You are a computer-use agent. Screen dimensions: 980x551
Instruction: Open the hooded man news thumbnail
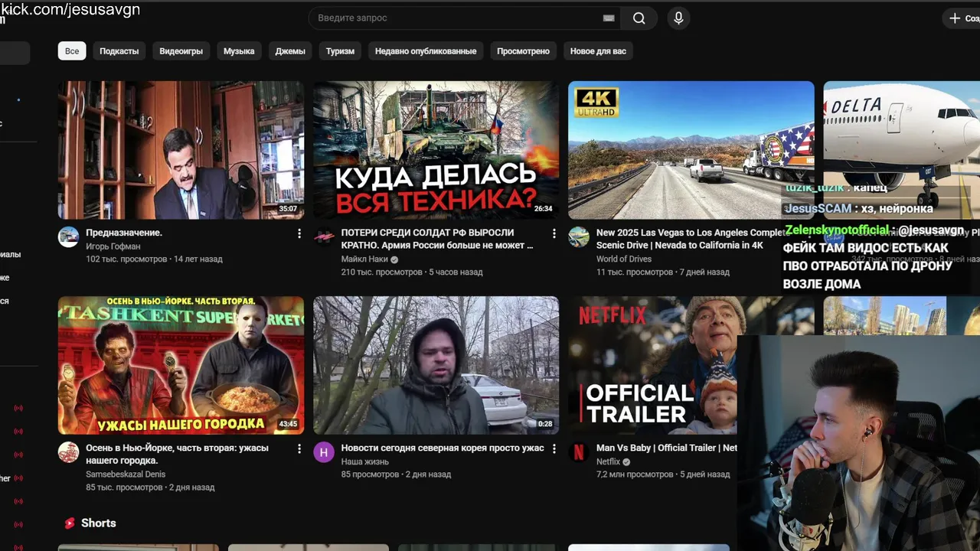tap(436, 365)
